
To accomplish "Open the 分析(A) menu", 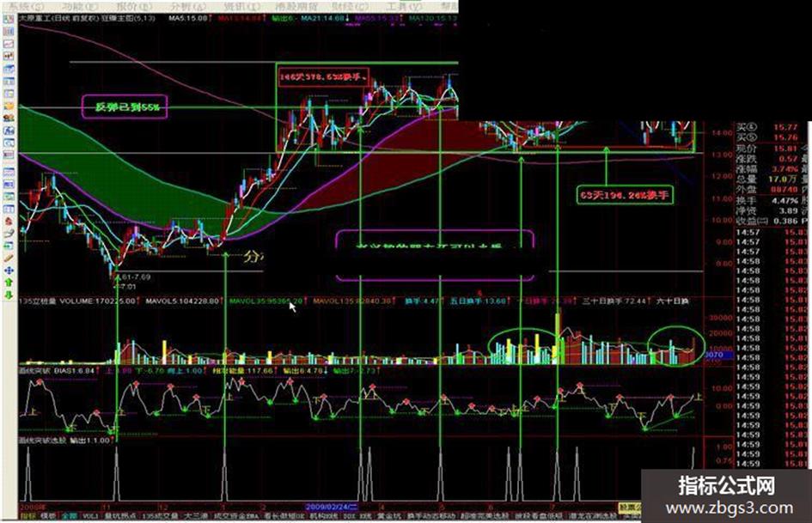I will (x=187, y=6).
